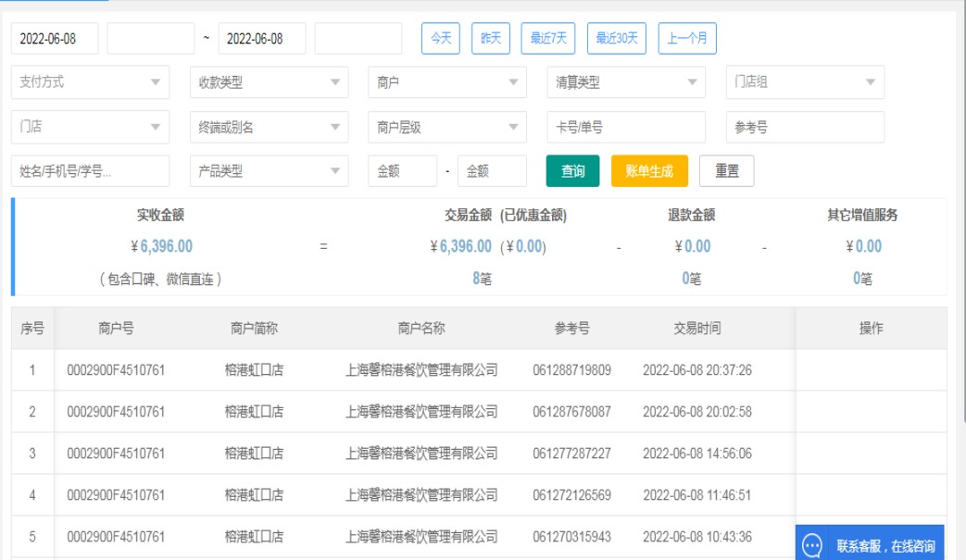Image resolution: width=966 pixels, height=560 pixels.
Task: Choose the 最近7天 date range
Action: (x=548, y=39)
